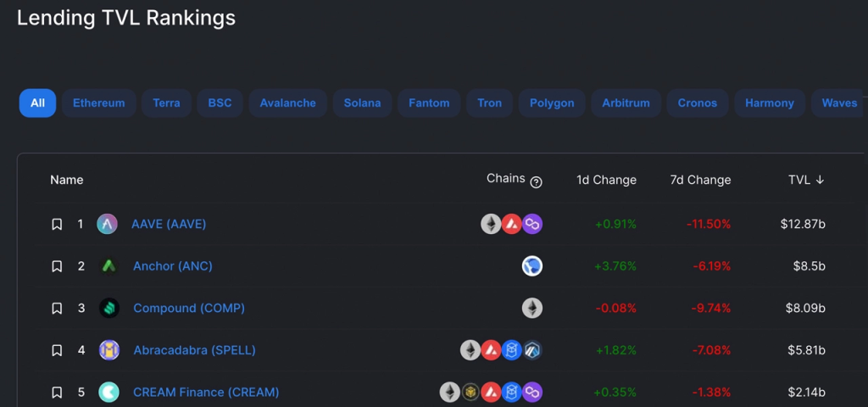This screenshot has height=407, width=868.
Task: Toggle bookmark for Anchor (ANC)
Action: click(57, 266)
